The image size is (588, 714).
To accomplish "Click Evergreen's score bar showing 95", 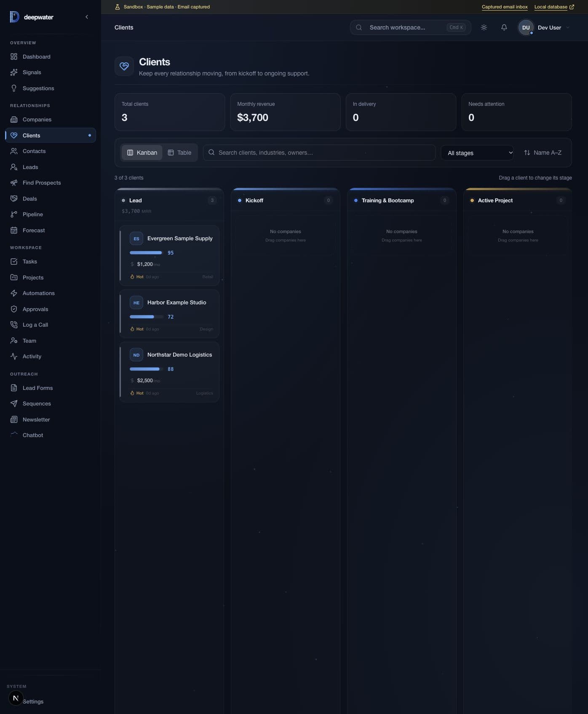I will (x=146, y=253).
